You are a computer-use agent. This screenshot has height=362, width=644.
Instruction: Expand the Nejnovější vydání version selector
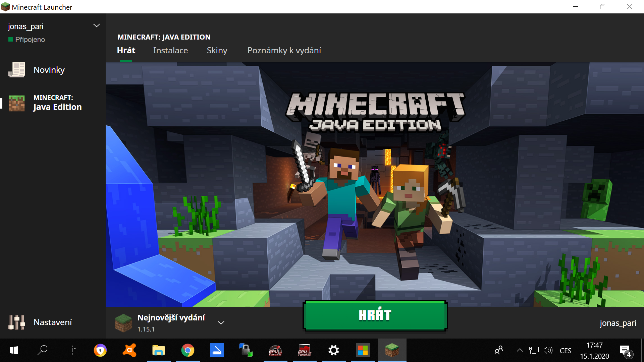221,323
